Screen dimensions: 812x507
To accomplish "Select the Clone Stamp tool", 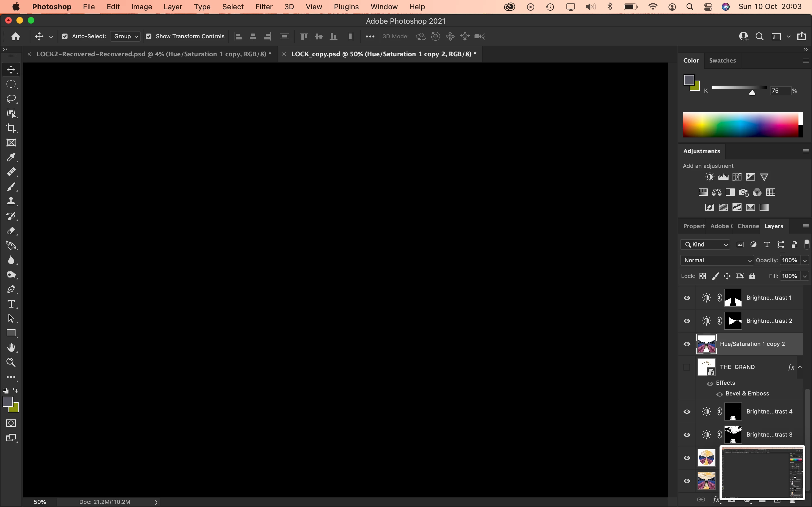I will [11, 201].
